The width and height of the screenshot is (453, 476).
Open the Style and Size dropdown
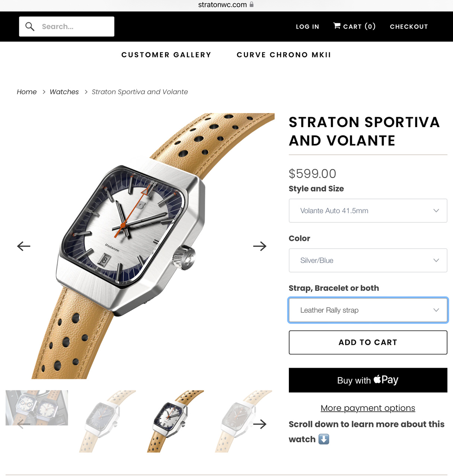[368, 210]
